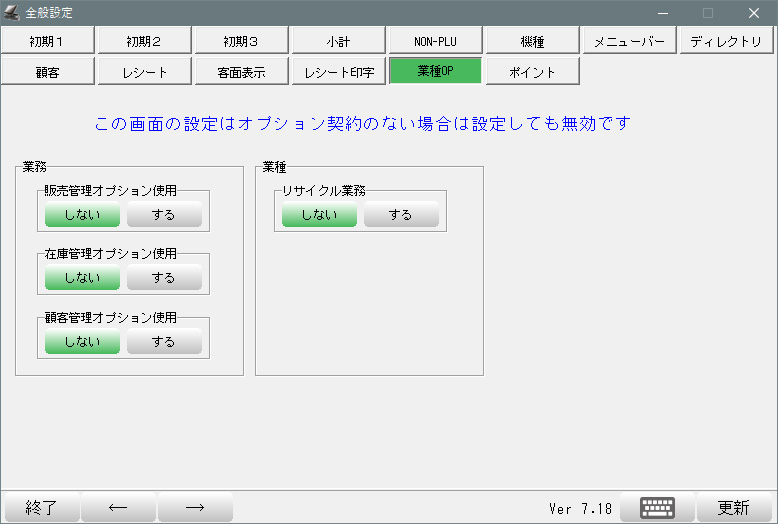The height and width of the screenshot is (524, 778).
Task: Open the 小計 tab
Action: 338,41
